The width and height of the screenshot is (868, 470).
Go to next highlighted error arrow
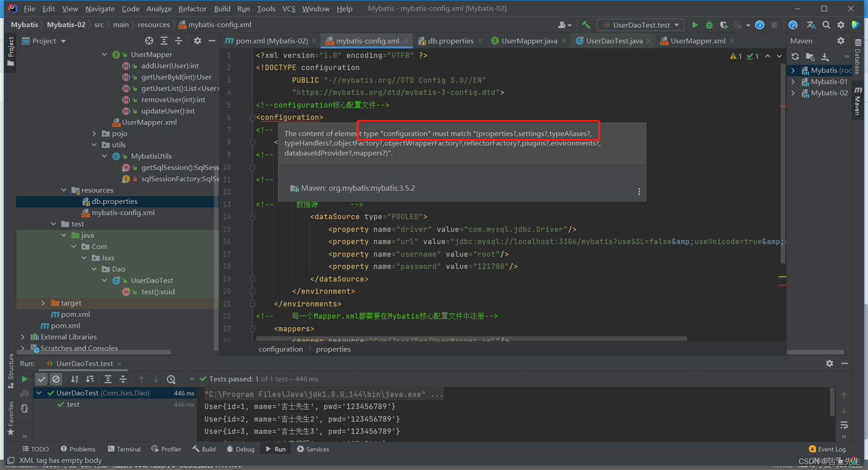click(779, 56)
